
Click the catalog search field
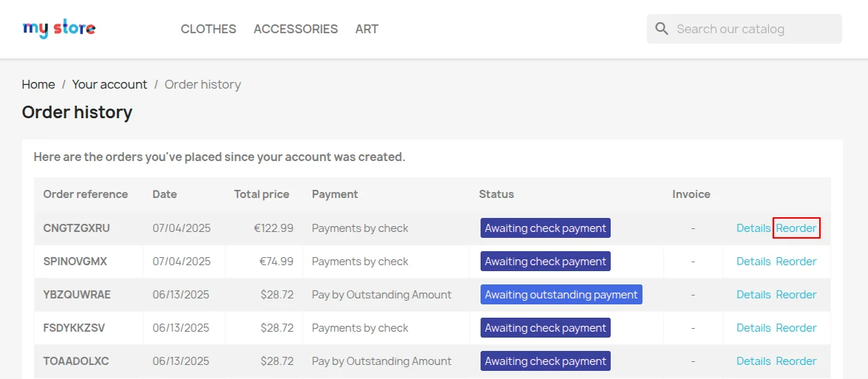click(x=754, y=29)
